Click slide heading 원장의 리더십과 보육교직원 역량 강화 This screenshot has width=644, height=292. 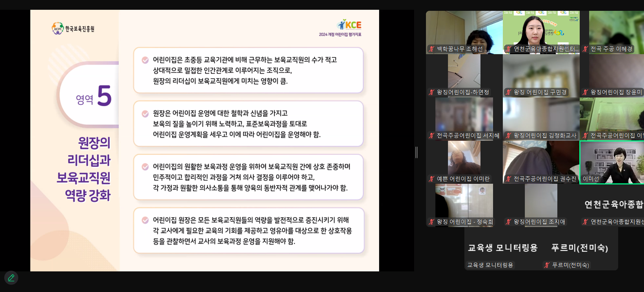tap(84, 169)
